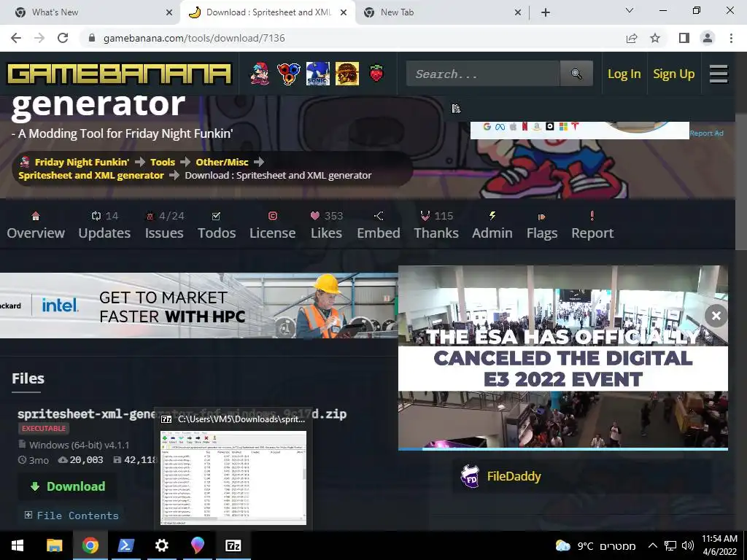Open the weather widget in taskbar

(x=595, y=545)
